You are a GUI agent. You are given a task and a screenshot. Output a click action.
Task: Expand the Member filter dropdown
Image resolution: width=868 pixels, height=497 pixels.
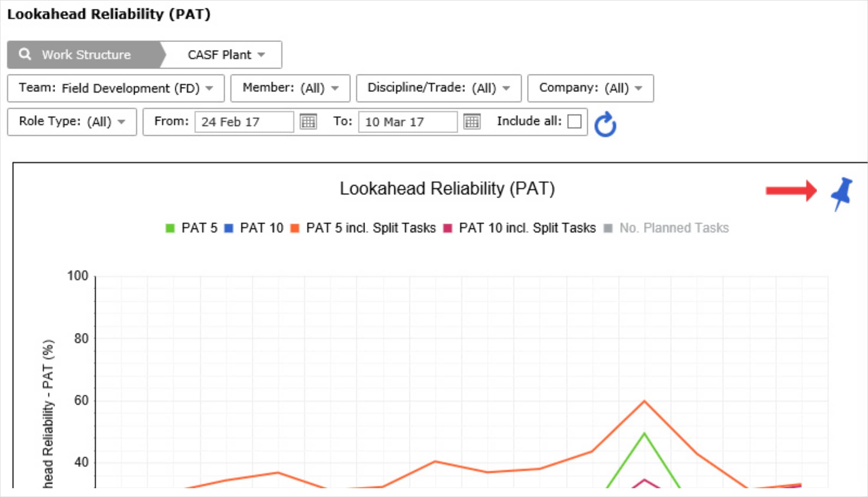[291, 88]
